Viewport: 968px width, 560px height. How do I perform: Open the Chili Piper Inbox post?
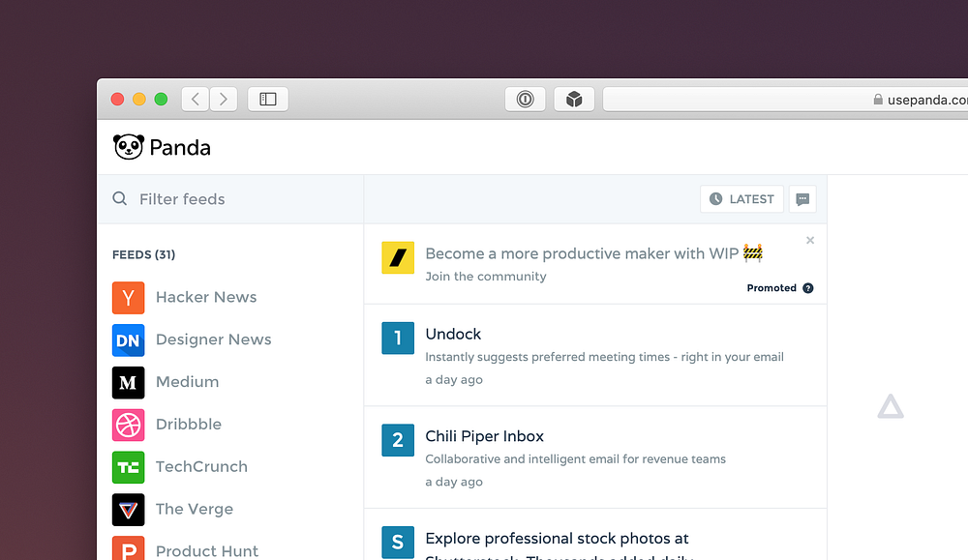[485, 436]
